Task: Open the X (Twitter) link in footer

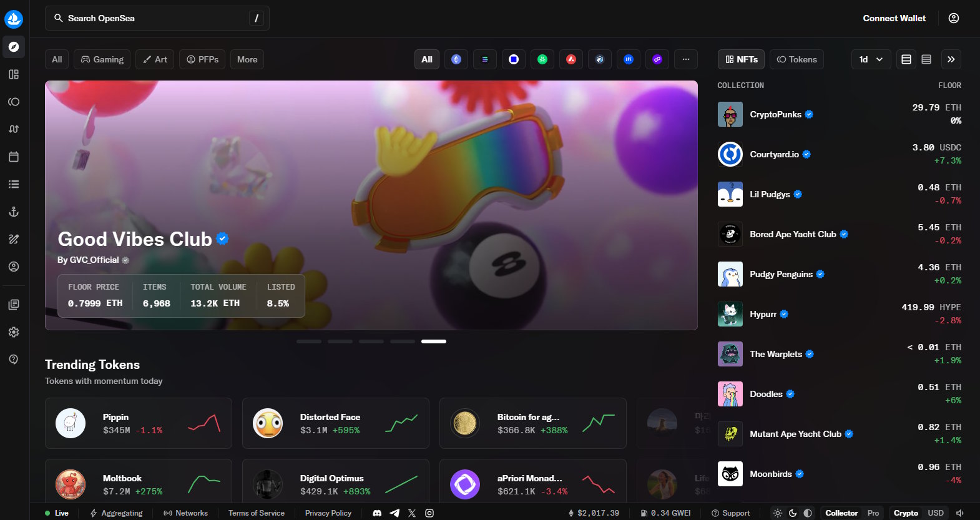Action: [412, 513]
